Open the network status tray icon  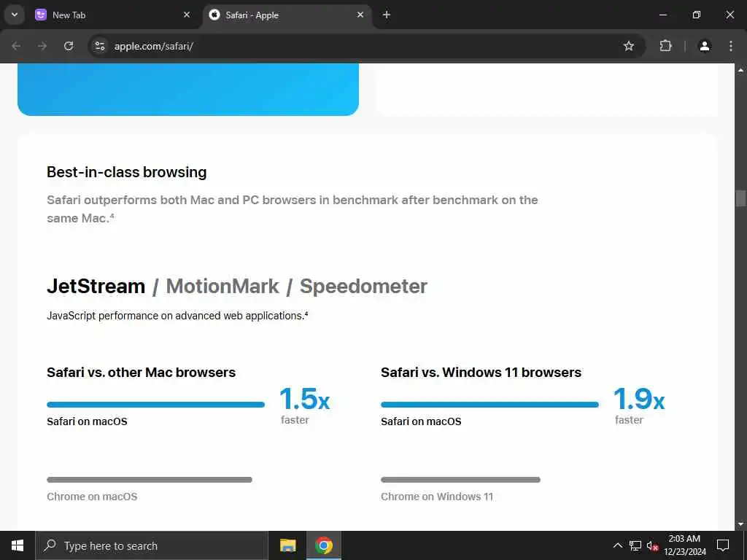(x=635, y=545)
